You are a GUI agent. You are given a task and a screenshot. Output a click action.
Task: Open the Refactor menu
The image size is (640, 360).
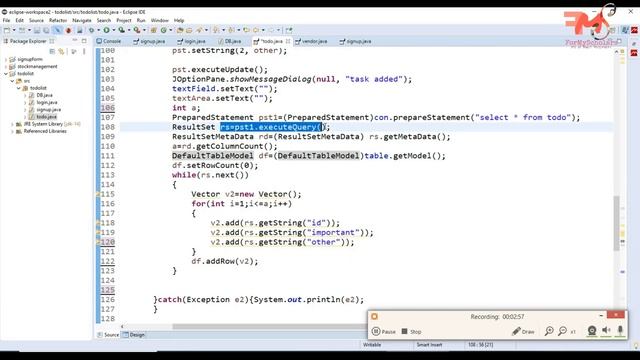58,20
